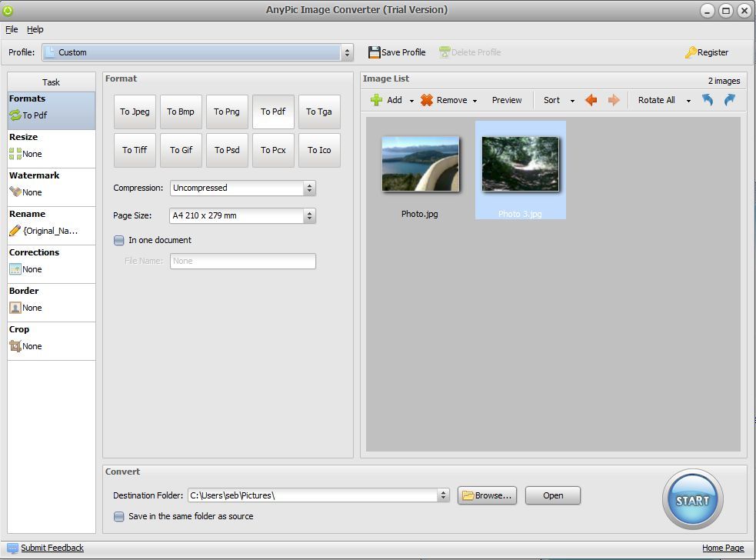Select the Rename pencil icon in sidebar
Screen dimensions: 756x560
coord(15,230)
